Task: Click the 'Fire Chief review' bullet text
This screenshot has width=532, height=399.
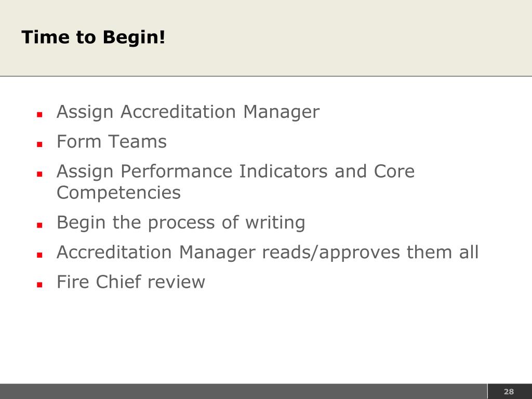Action: [130, 282]
